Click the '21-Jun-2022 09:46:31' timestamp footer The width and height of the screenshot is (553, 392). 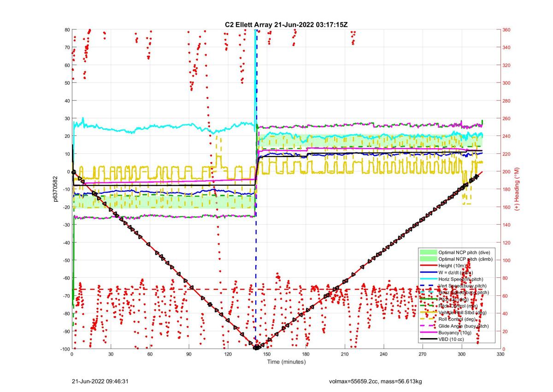click(100, 381)
